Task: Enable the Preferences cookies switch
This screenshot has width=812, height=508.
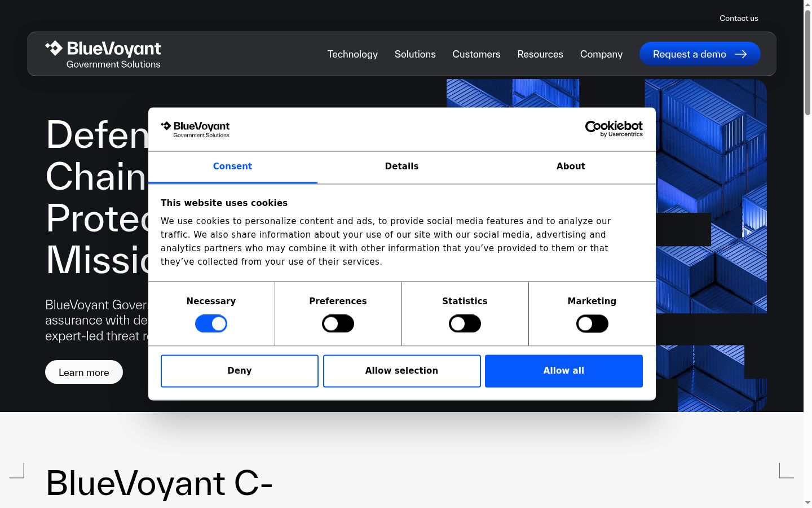Action: point(338,323)
